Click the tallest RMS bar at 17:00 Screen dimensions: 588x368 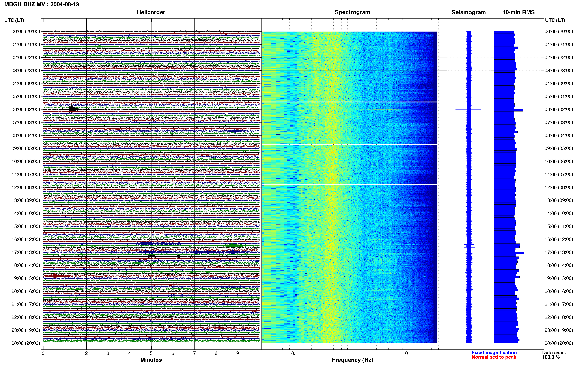pyautogui.click(x=509, y=253)
